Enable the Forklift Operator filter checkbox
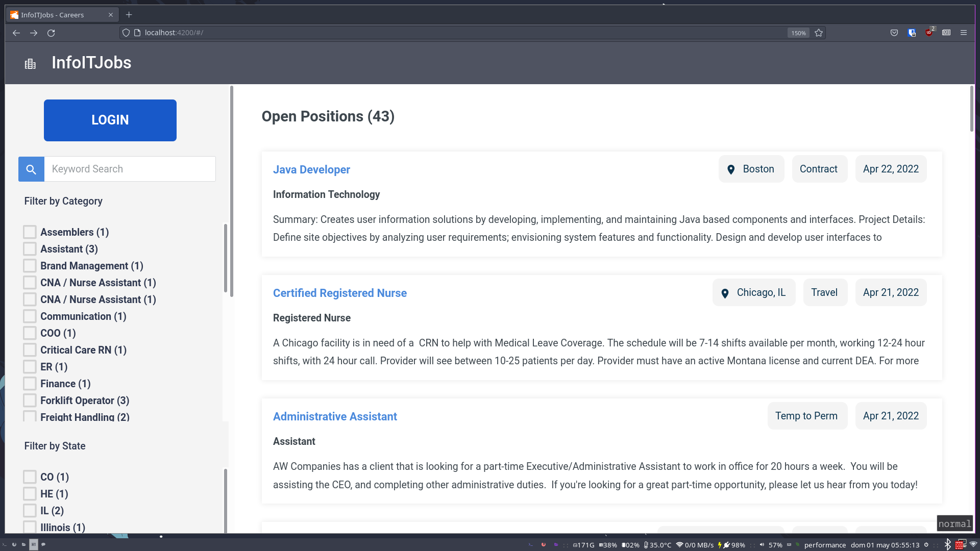Viewport: 980px width, 551px height. click(30, 400)
